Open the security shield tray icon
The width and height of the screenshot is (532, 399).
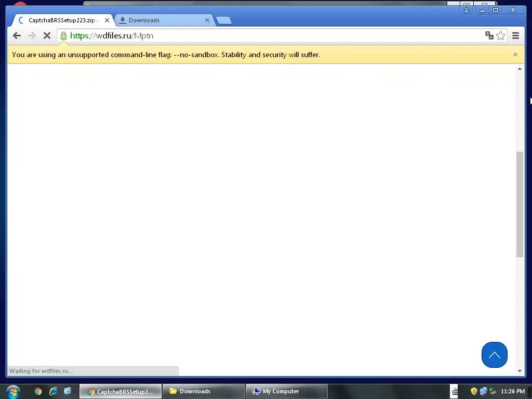pyautogui.click(x=474, y=391)
